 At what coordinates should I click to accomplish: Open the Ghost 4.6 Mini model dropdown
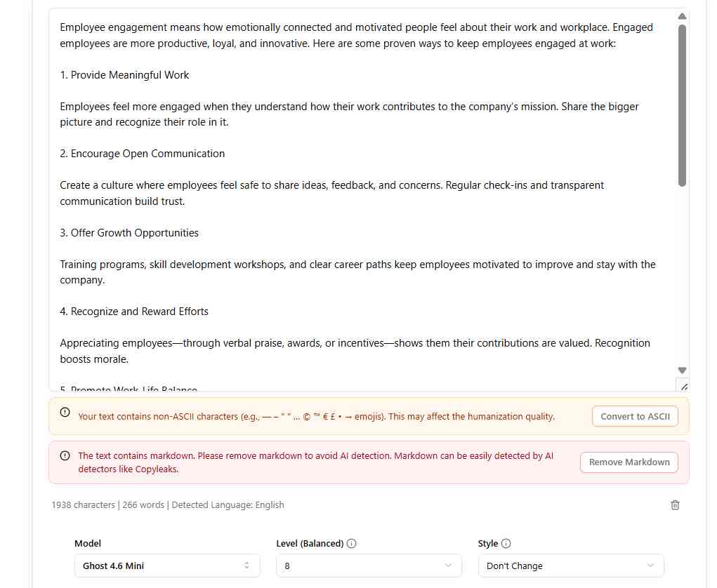[x=167, y=566]
